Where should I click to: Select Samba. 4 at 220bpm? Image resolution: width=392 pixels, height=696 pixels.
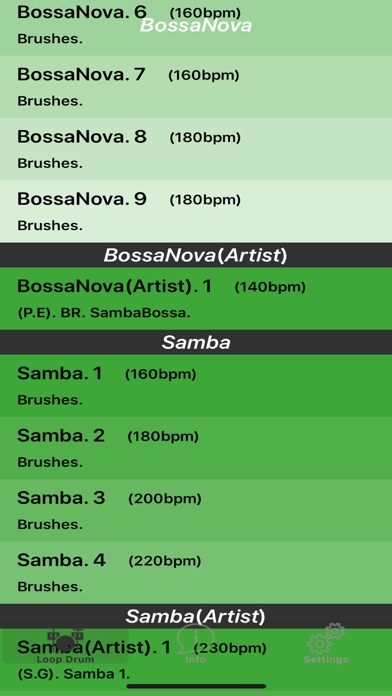(196, 572)
